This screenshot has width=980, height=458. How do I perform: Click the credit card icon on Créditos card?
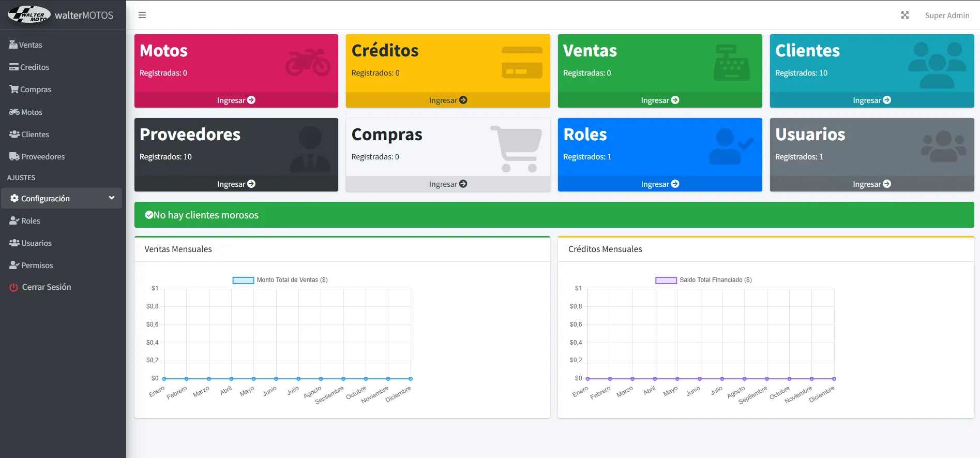[x=522, y=63]
